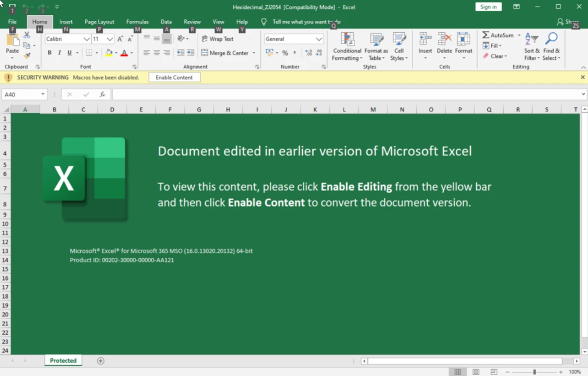The image size is (588, 376).
Task: Click the Insert Function fx icon
Action: [x=102, y=95]
